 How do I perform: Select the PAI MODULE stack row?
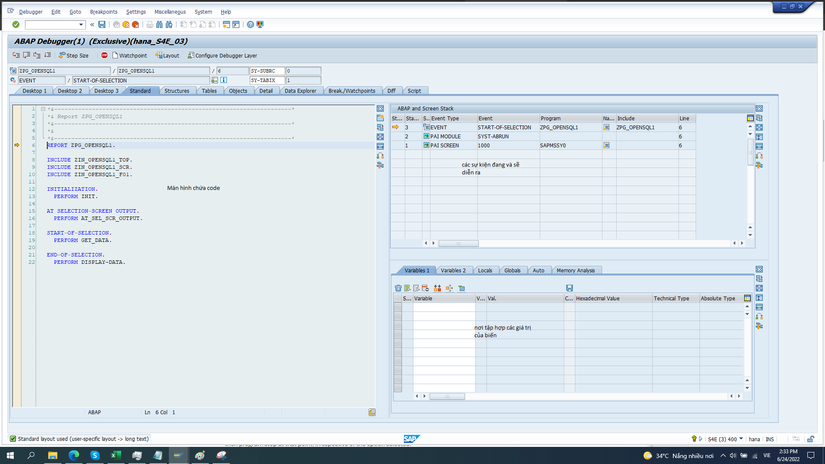click(x=444, y=136)
